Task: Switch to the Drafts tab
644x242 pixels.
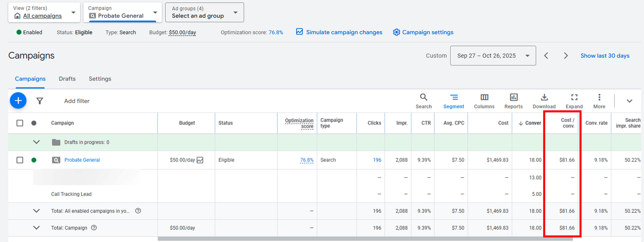Action: (x=67, y=79)
